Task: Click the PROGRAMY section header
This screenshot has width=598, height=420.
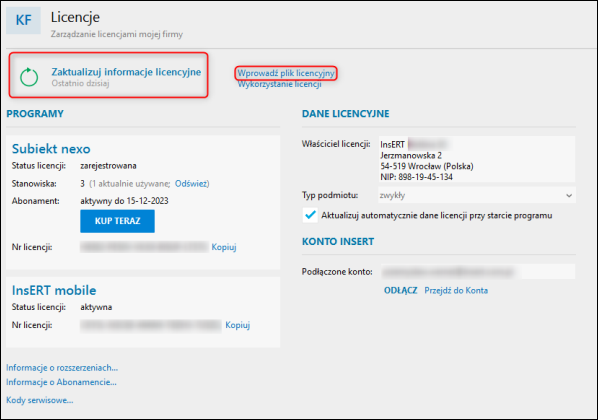Action: tap(35, 114)
